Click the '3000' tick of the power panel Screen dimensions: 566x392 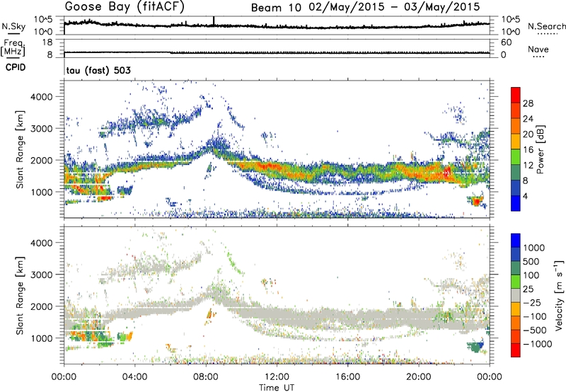42,129
